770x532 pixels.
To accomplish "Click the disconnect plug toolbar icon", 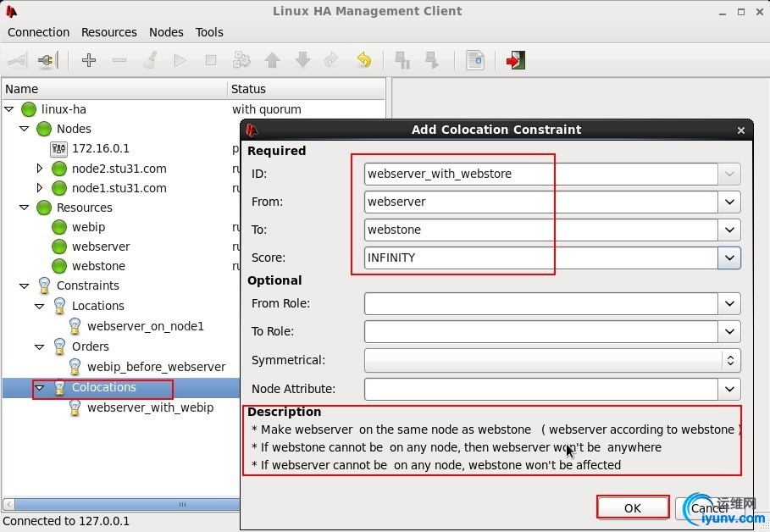I will (48, 60).
